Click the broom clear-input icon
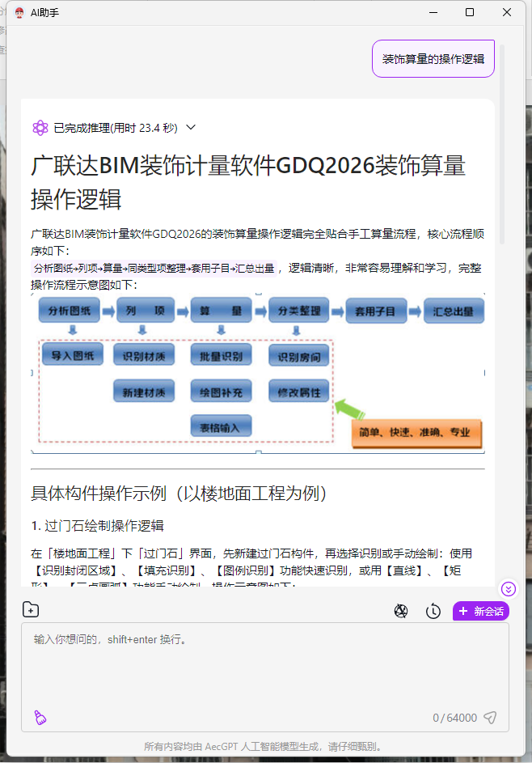The height and width of the screenshot is (763, 532). (x=40, y=717)
